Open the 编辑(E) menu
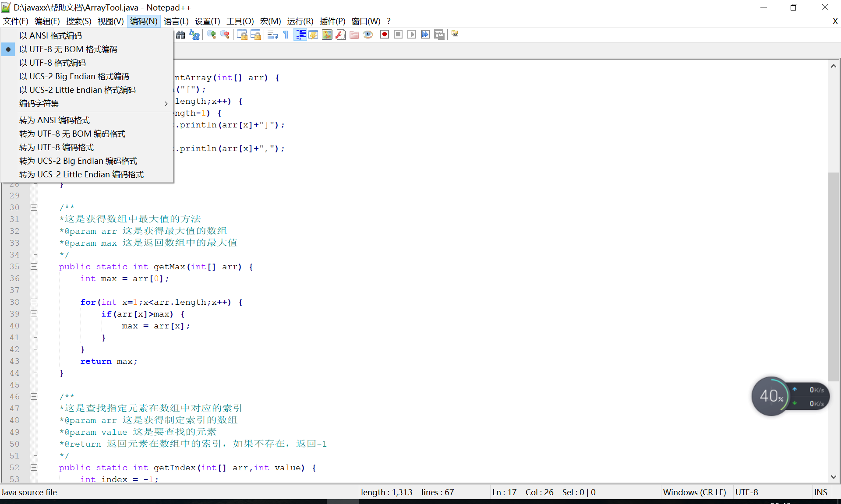Image resolution: width=841 pixels, height=504 pixels. [x=47, y=21]
